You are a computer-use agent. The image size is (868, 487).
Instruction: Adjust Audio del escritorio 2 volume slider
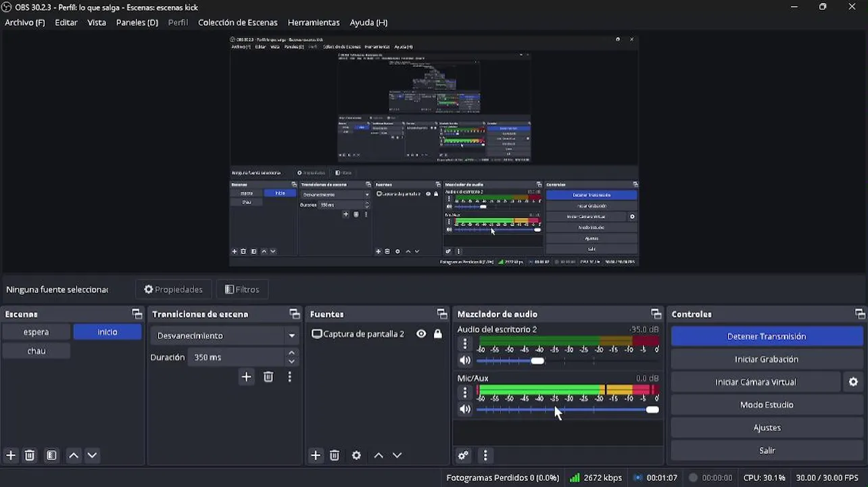[x=537, y=361]
